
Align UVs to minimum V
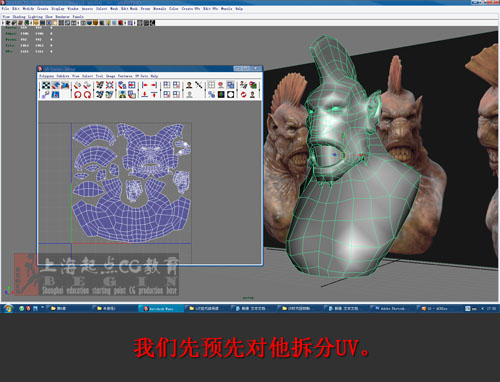145,95
